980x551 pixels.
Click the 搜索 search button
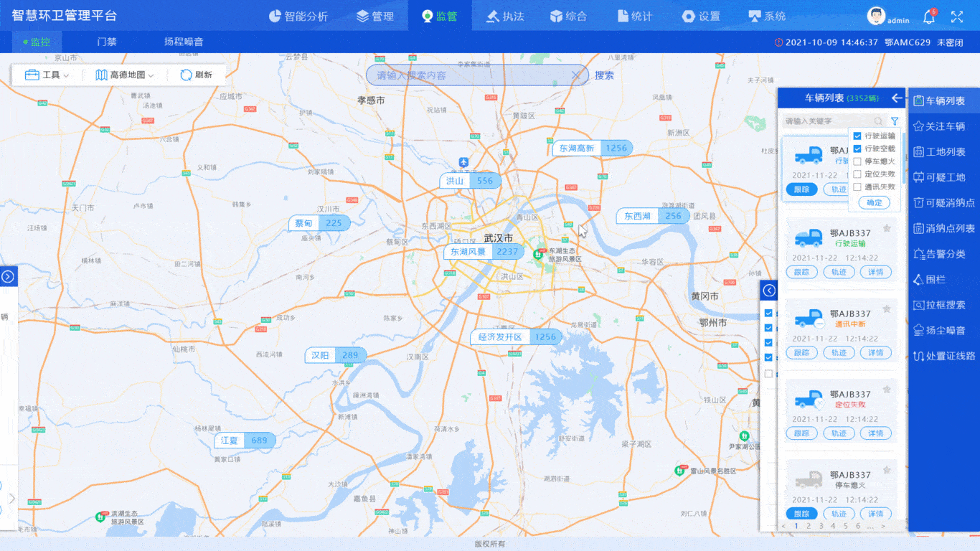(x=604, y=75)
